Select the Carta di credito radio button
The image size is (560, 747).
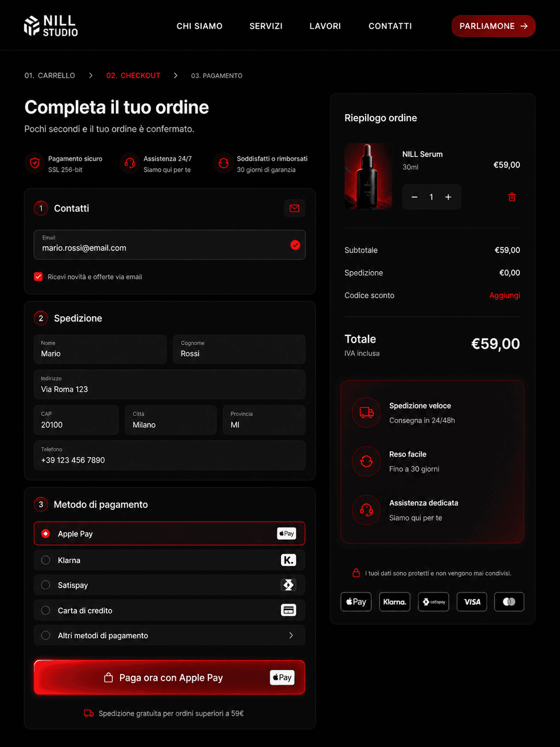point(46,610)
